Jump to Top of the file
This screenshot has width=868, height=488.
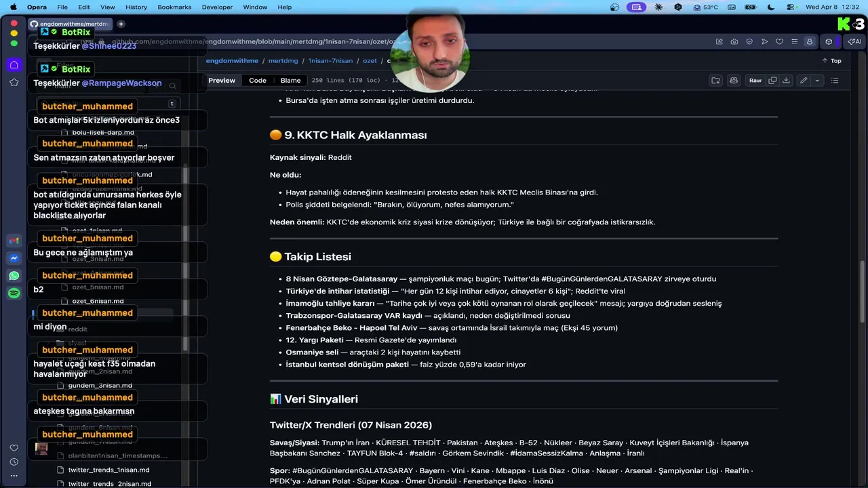tap(832, 60)
